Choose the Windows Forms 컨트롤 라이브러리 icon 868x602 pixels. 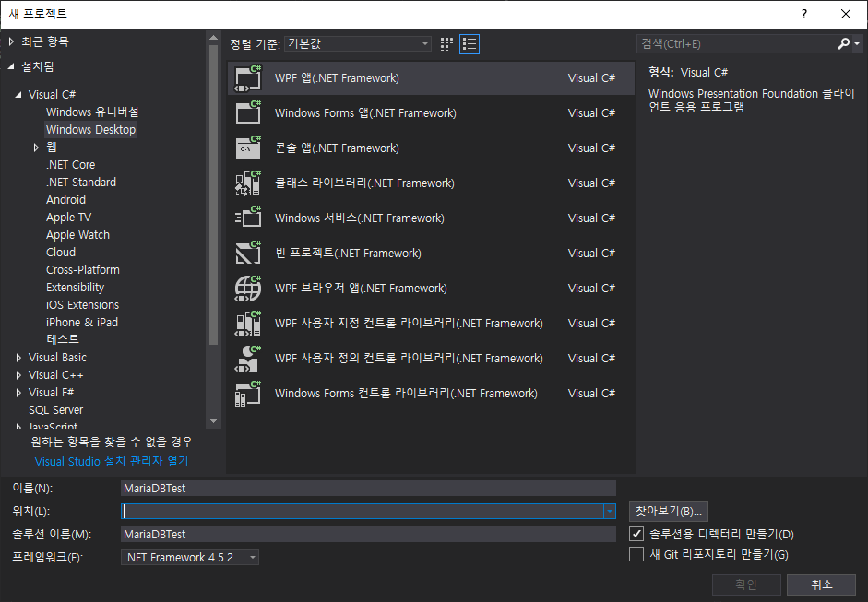click(248, 394)
